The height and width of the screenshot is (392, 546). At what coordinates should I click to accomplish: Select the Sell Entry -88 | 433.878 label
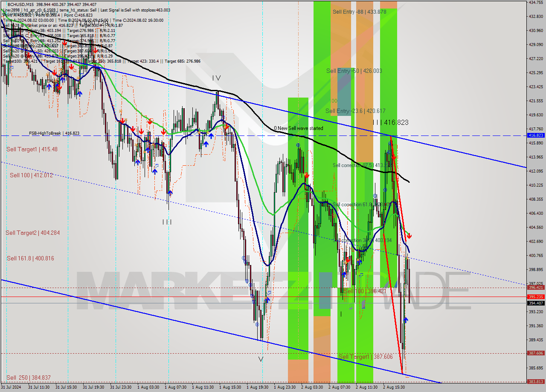pyautogui.click(x=360, y=12)
